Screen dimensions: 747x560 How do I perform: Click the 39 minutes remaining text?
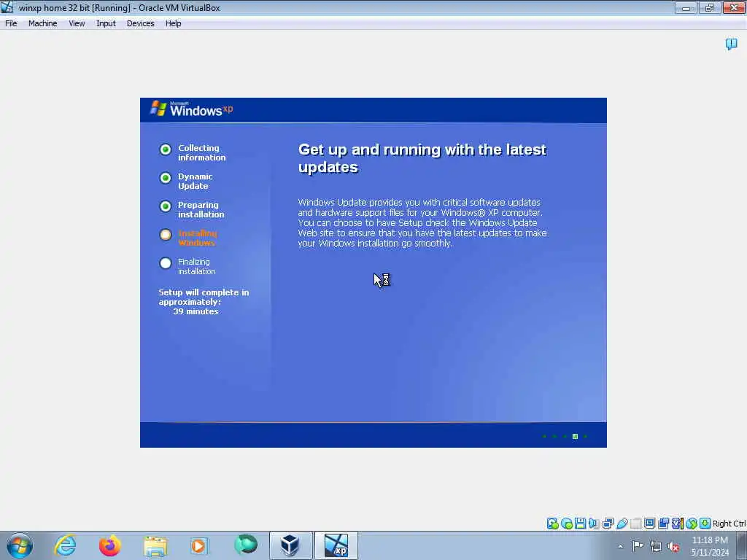pos(196,311)
